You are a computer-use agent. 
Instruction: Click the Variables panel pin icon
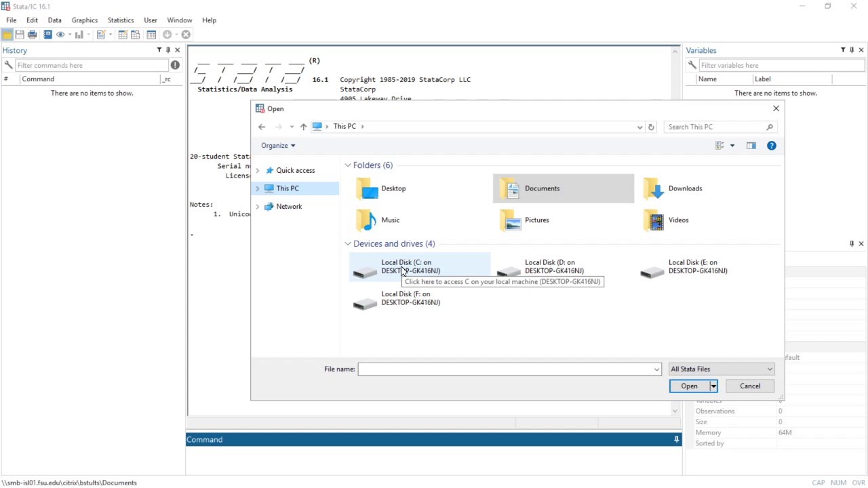(852, 50)
